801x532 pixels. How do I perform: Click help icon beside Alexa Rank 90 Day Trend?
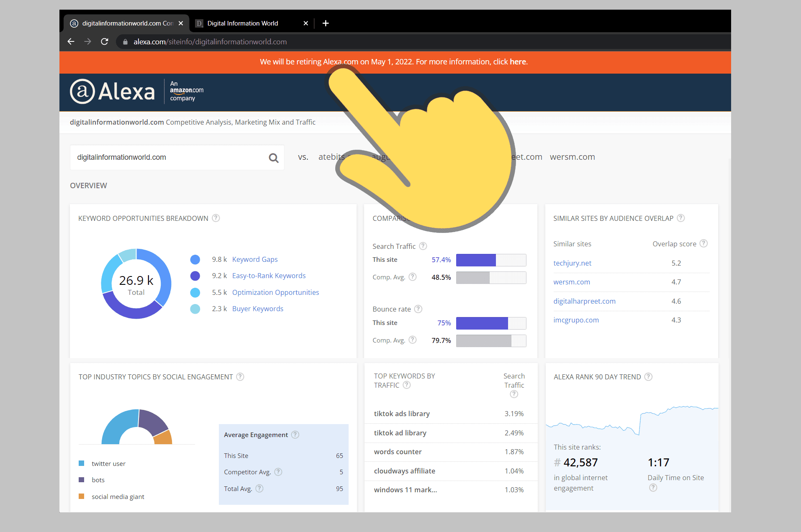[x=648, y=376]
